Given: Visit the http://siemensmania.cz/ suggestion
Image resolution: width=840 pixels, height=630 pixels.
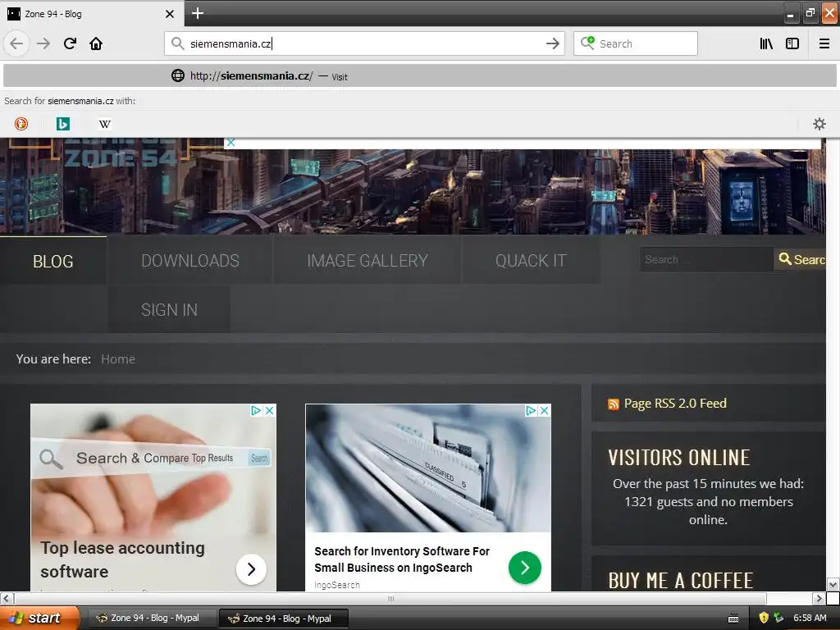Looking at the screenshot, I should [419, 76].
